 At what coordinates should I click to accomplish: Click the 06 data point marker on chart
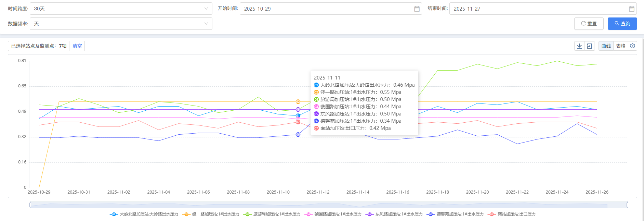coord(298,135)
